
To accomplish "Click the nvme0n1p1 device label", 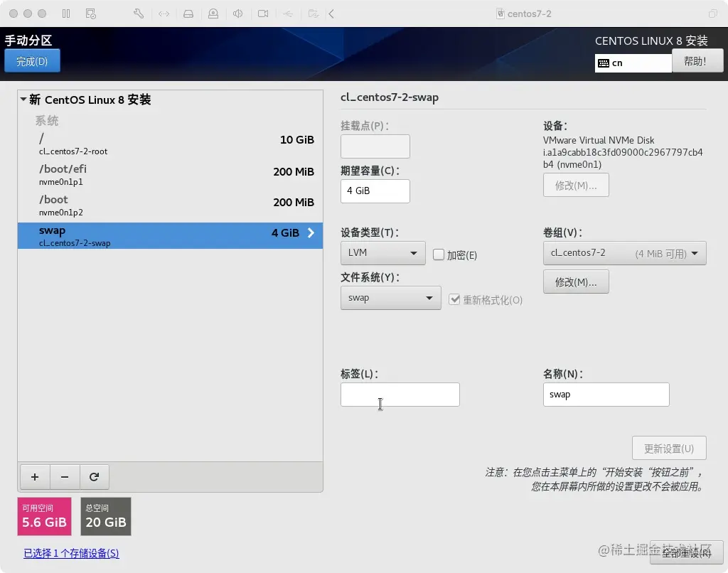I will pyautogui.click(x=61, y=182).
